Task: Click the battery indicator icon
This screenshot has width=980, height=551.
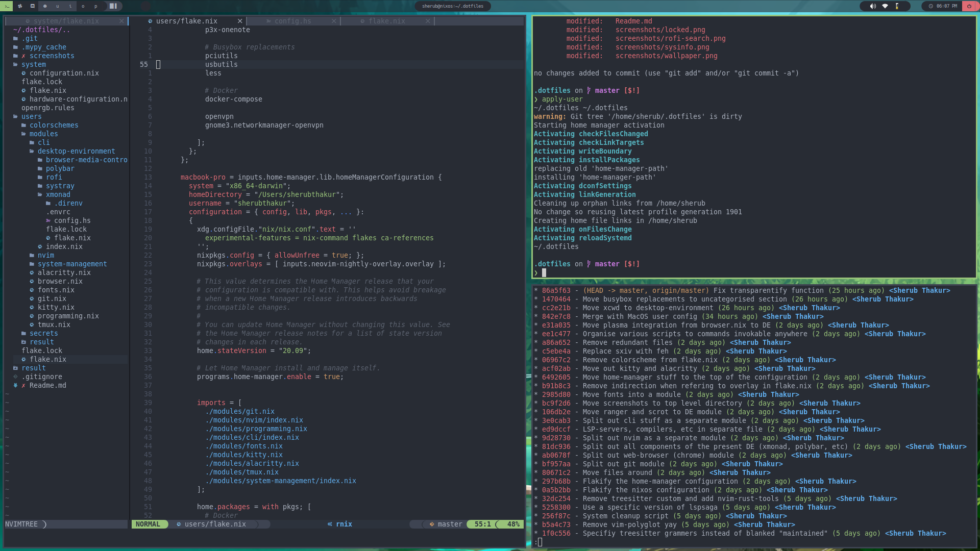Action: pyautogui.click(x=897, y=6)
